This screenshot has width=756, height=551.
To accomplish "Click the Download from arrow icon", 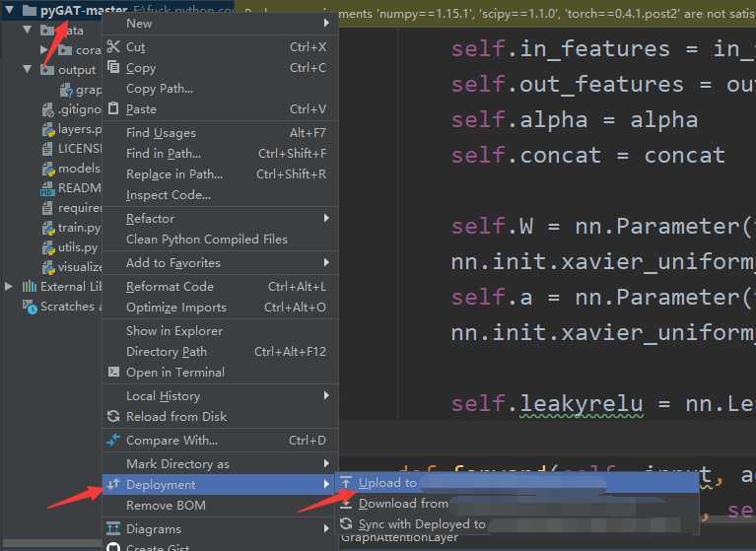I will pyautogui.click(x=346, y=504).
